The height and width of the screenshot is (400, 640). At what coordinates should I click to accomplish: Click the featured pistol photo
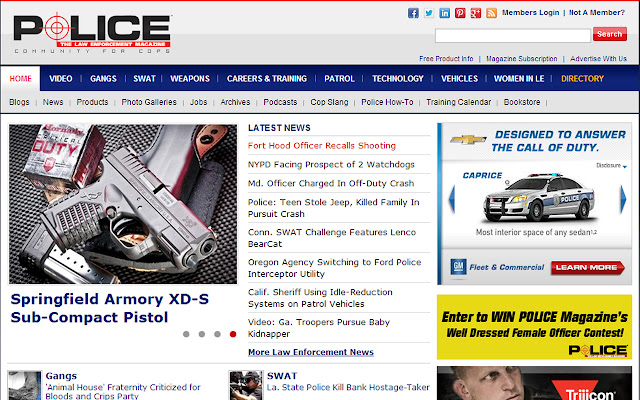123,204
